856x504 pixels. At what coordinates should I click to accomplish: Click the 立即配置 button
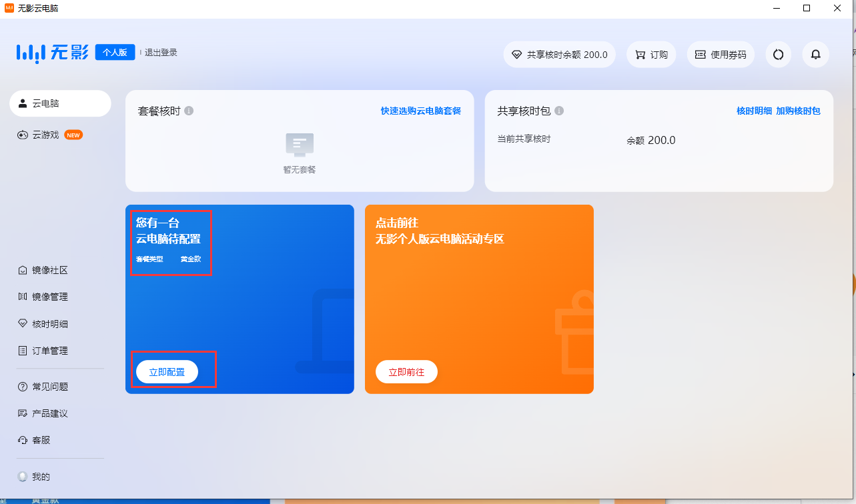point(167,372)
